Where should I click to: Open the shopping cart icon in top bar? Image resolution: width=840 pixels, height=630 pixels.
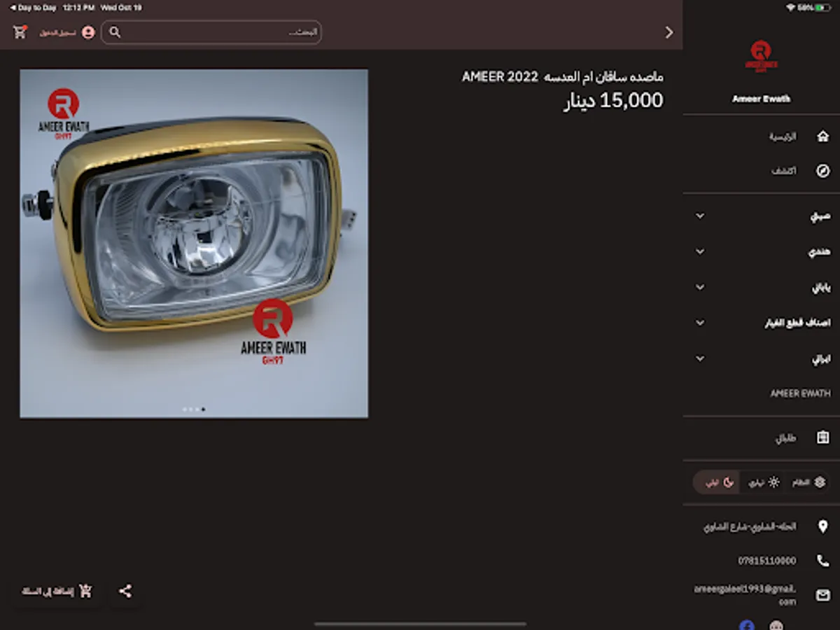coord(20,31)
